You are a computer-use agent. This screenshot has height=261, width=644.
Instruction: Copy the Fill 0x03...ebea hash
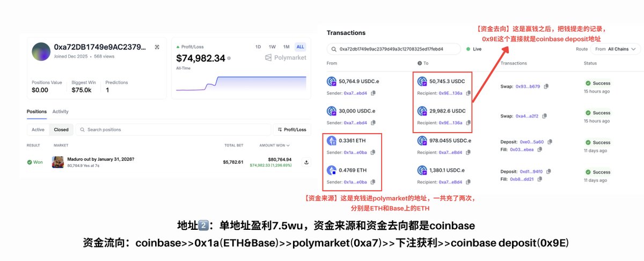[x=539, y=150]
